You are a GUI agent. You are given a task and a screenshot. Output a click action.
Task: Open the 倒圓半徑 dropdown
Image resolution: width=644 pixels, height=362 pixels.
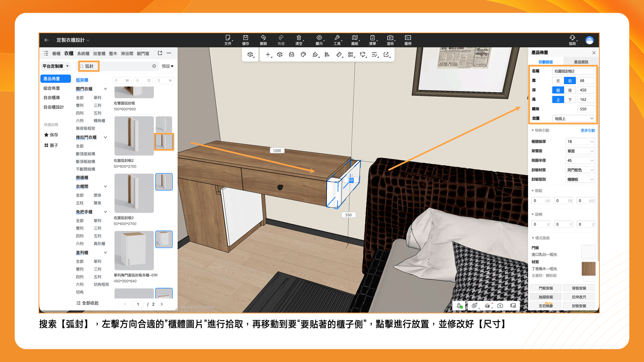tap(580, 161)
